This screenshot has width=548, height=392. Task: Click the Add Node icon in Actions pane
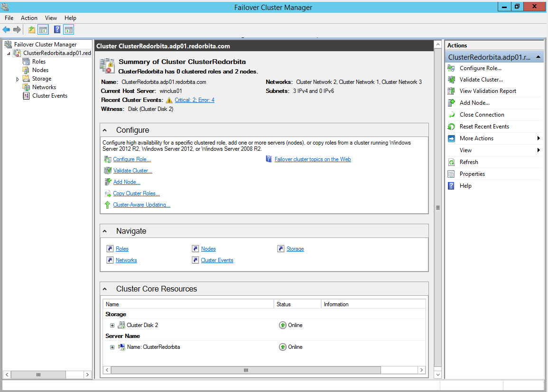tap(451, 103)
